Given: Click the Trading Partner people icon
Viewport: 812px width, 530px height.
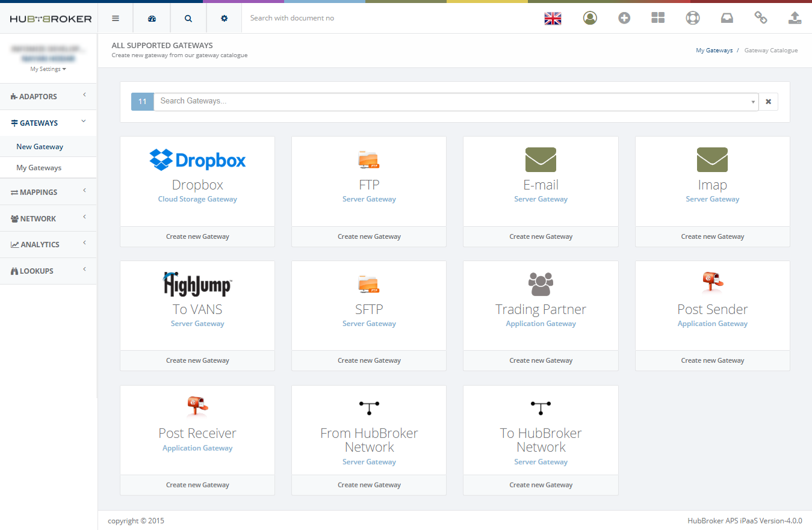Looking at the screenshot, I should coord(541,284).
